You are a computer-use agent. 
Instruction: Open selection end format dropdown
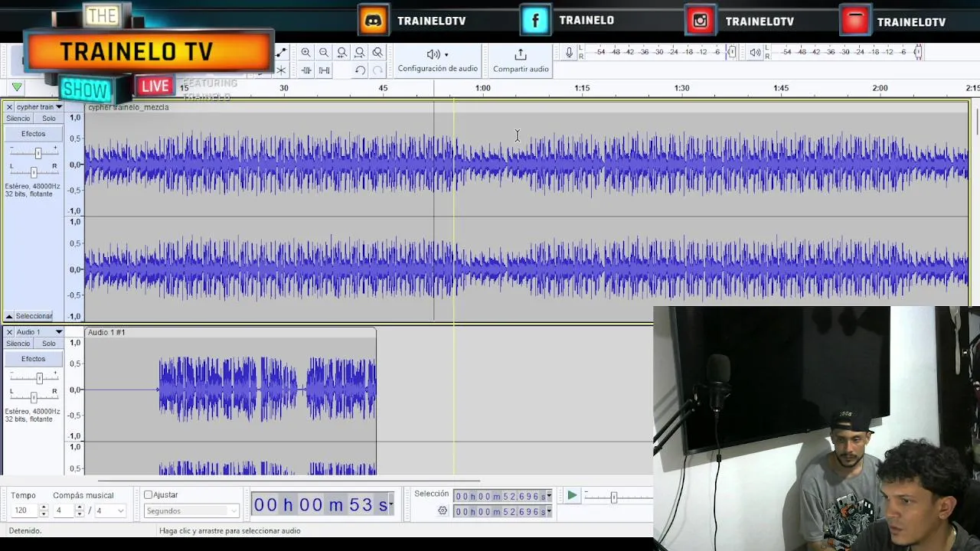pos(548,511)
